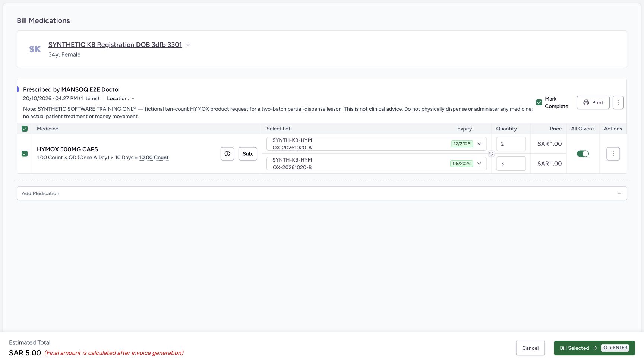Open the lot dropdown for OX-20261020-B
The width and height of the screenshot is (644, 364).
376,164
